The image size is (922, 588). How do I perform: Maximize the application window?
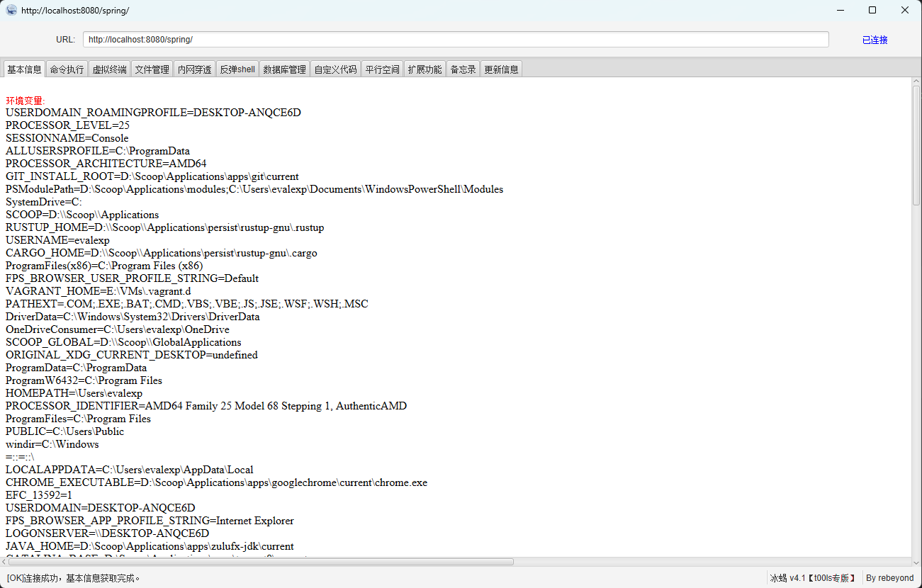872,11
